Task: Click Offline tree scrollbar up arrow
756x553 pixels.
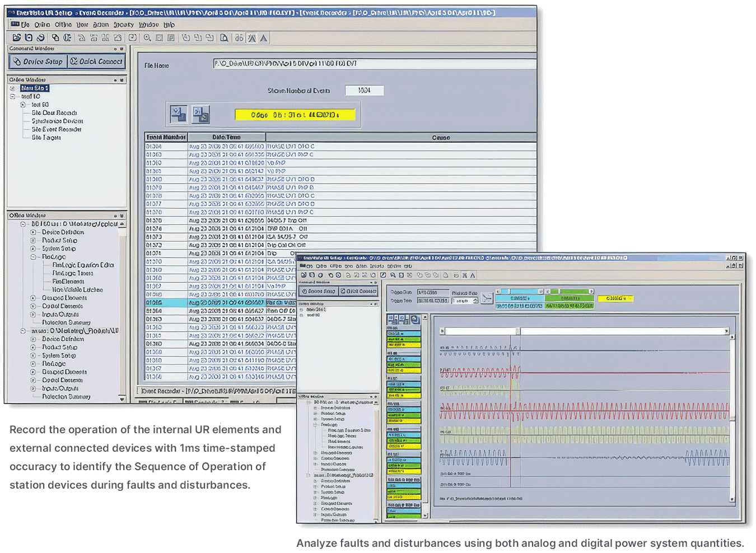Action: 122,224
